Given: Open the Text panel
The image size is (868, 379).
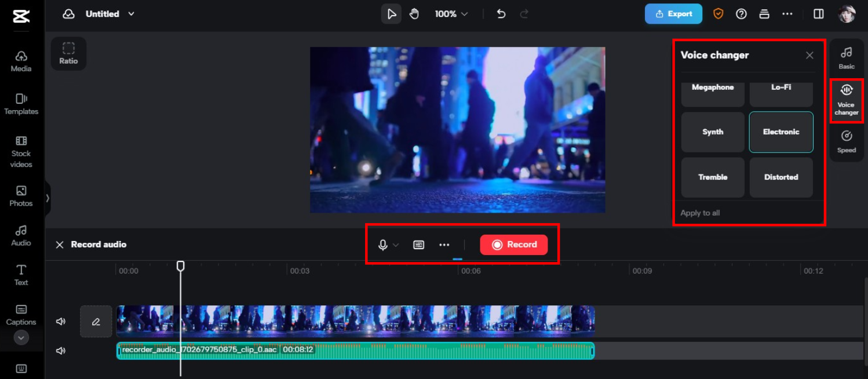Looking at the screenshot, I should point(21,274).
